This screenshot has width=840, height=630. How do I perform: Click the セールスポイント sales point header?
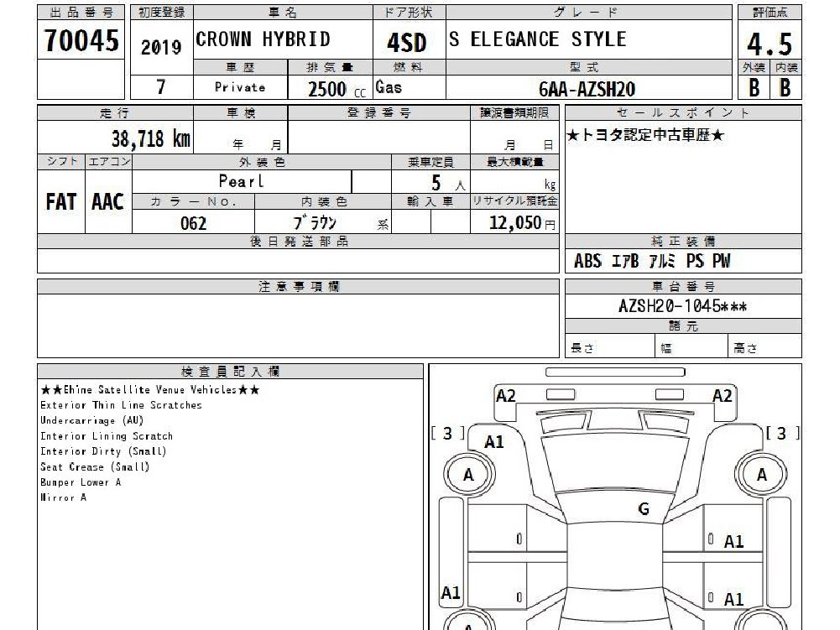click(683, 112)
